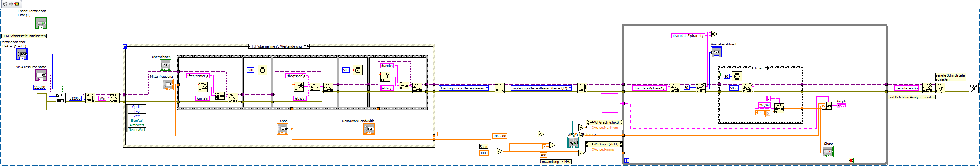Click wait timer beside 50 in case structure
The width and height of the screenshot is (980, 166).
click(737, 76)
